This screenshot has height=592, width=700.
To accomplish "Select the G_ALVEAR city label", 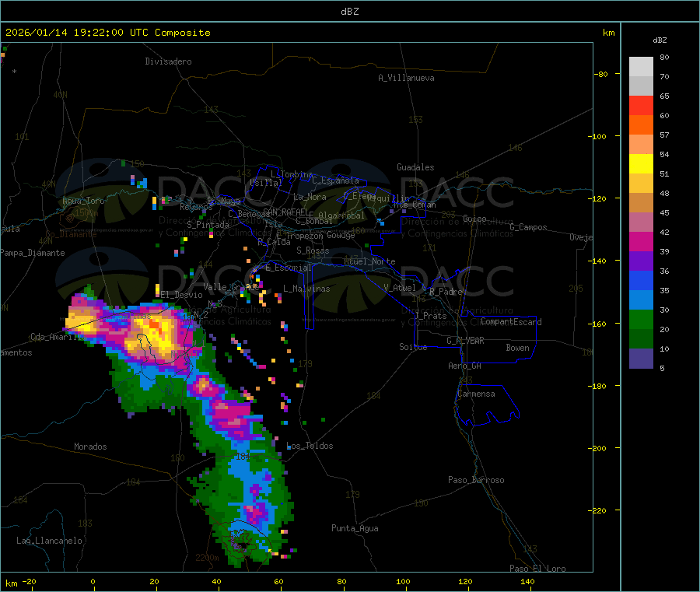I will (465, 341).
